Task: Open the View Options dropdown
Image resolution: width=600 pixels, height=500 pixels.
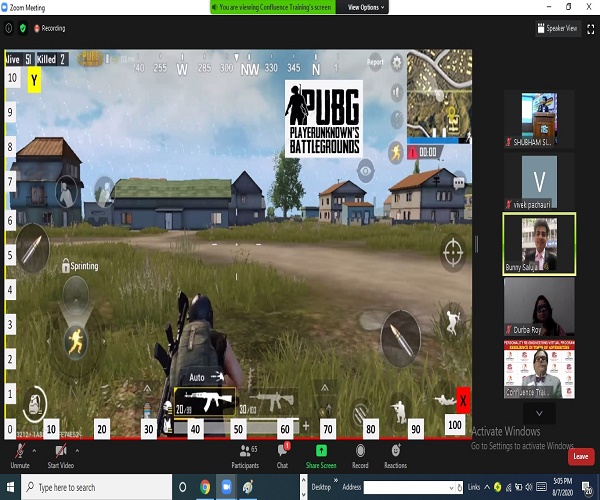Action: pos(365,7)
